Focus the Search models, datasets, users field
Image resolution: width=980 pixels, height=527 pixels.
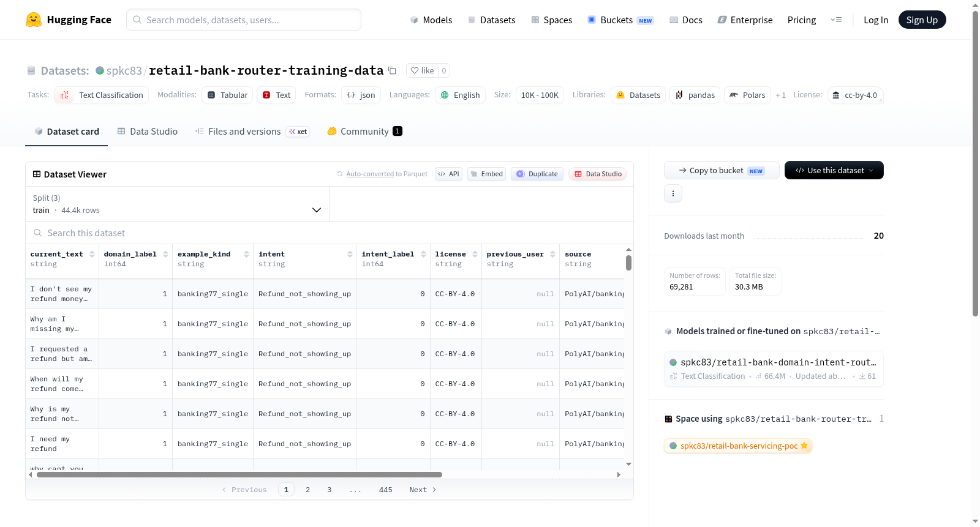(x=244, y=20)
